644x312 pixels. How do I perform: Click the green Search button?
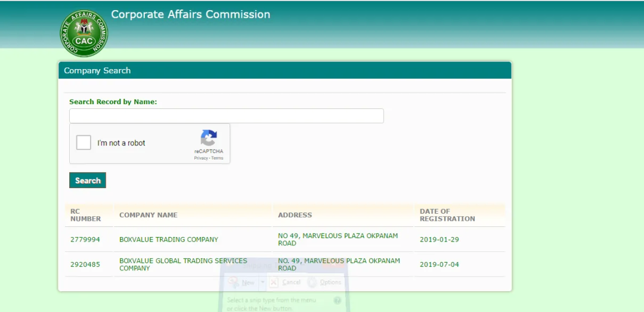pos(88,180)
